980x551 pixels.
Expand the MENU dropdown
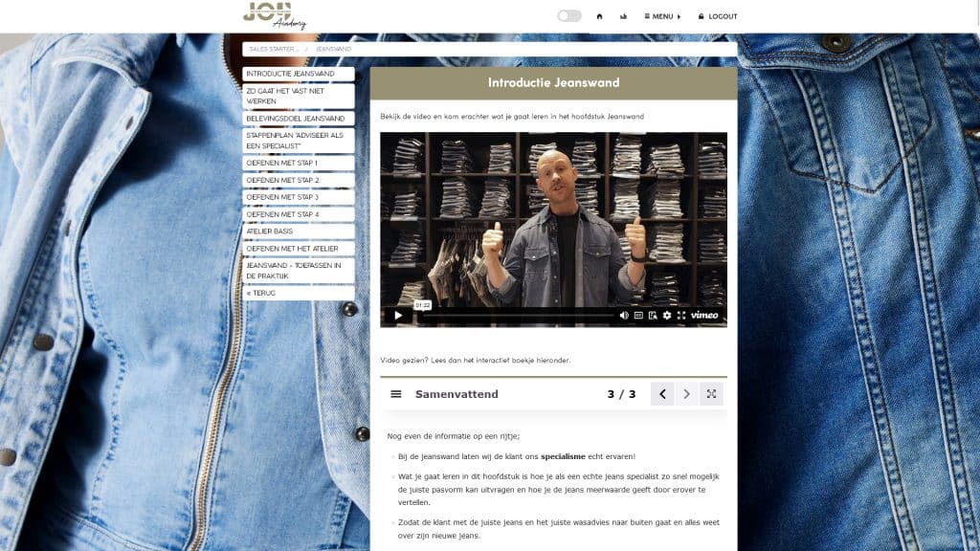[662, 16]
